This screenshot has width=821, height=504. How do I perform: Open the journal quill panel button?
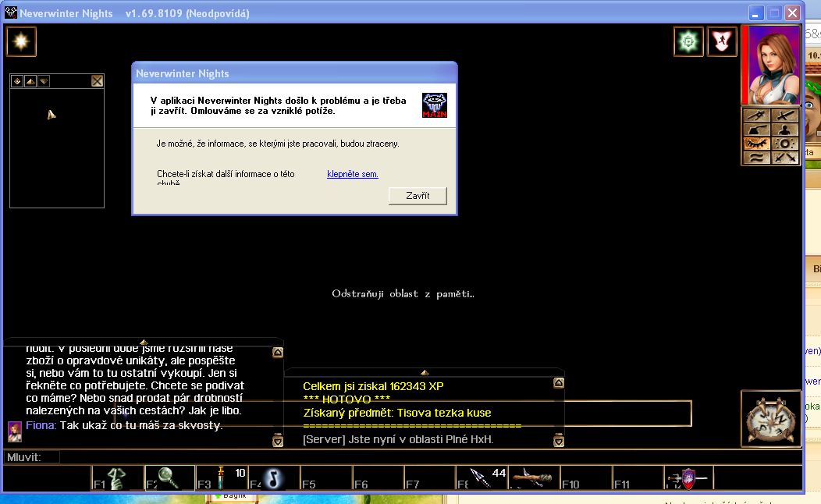756,130
